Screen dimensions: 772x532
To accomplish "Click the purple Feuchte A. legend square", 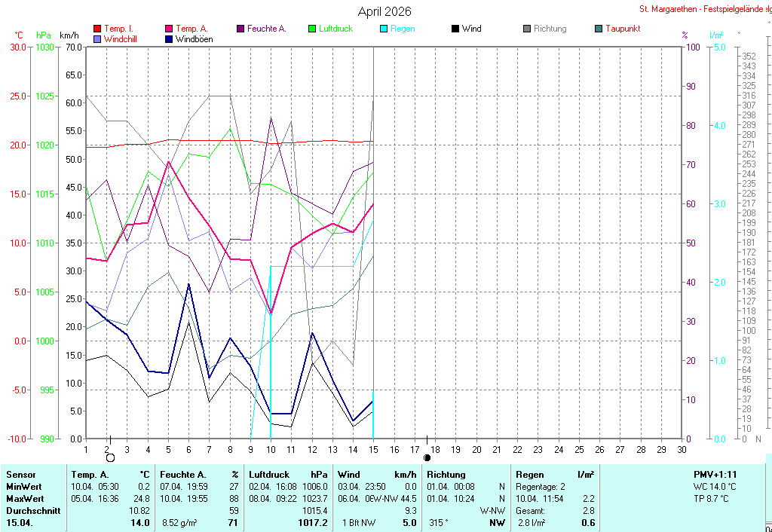I will [x=240, y=29].
